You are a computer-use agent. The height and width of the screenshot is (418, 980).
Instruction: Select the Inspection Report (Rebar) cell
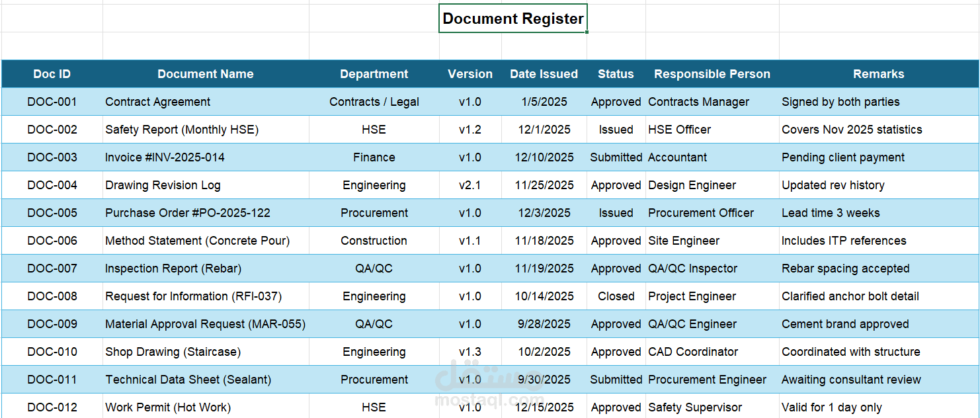206,269
